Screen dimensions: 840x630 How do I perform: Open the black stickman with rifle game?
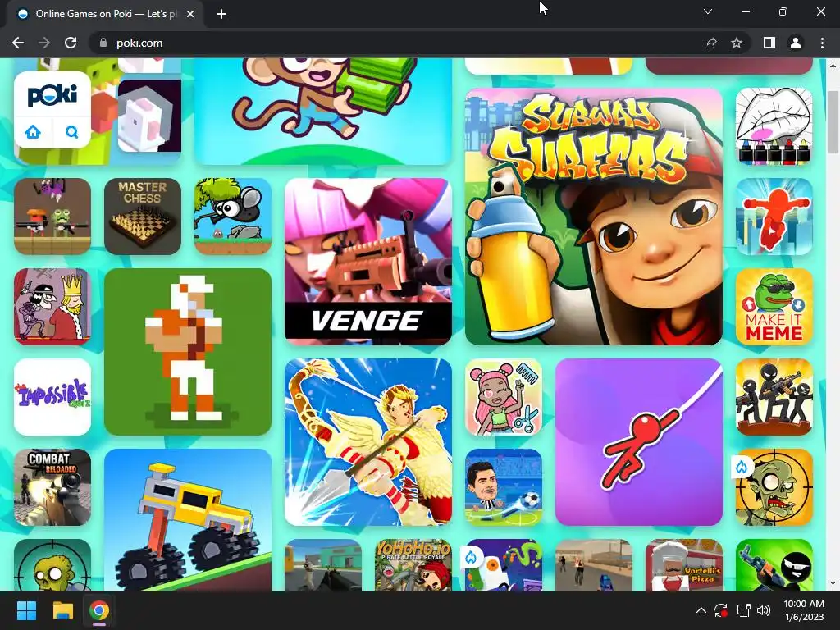[774, 564]
